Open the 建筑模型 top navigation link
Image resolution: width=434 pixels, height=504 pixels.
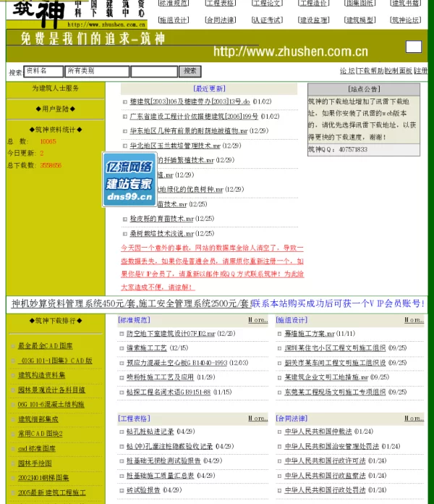tap(359, 20)
